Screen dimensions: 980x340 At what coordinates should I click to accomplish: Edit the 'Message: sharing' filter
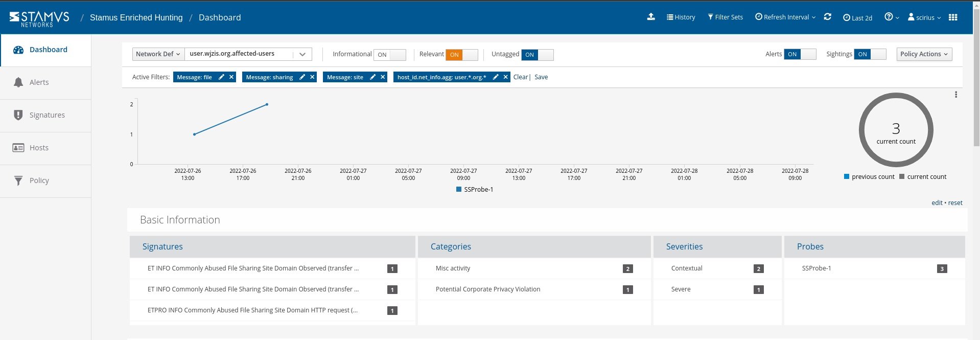tap(302, 77)
